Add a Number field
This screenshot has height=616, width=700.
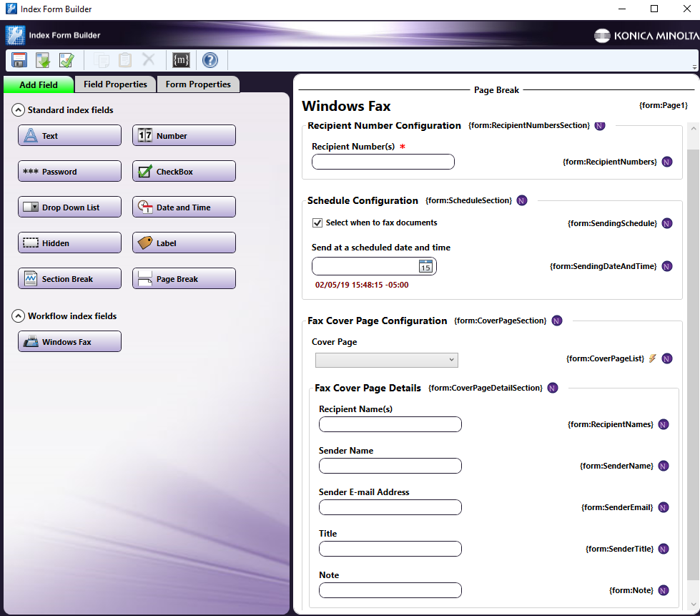(x=184, y=135)
